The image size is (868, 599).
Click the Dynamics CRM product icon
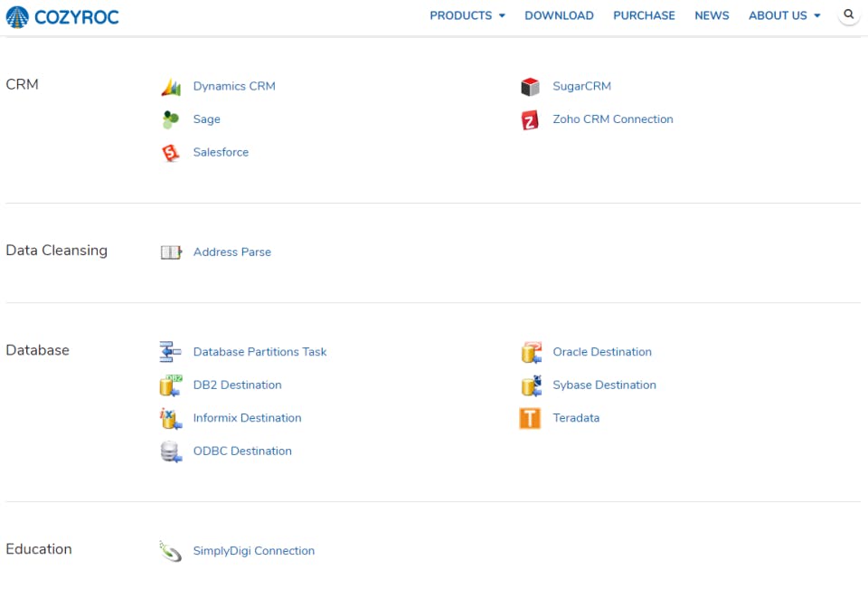pyautogui.click(x=171, y=87)
